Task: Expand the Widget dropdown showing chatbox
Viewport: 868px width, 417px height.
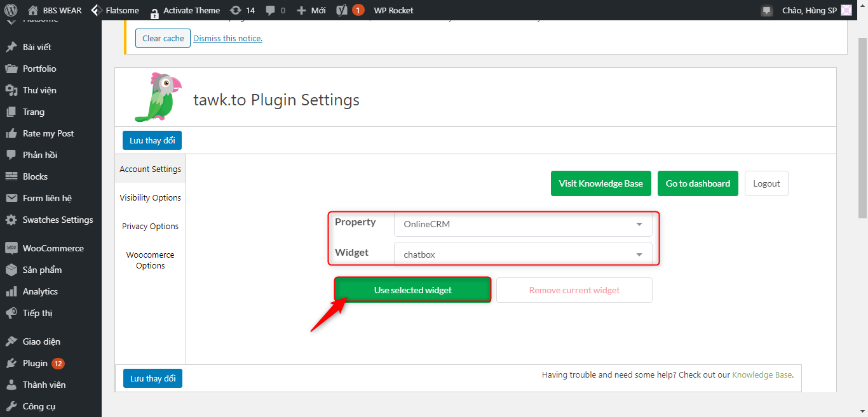Action: point(523,255)
